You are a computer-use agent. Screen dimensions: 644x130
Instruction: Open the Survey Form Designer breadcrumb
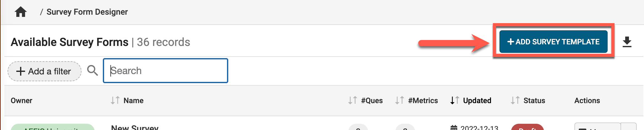87,12
